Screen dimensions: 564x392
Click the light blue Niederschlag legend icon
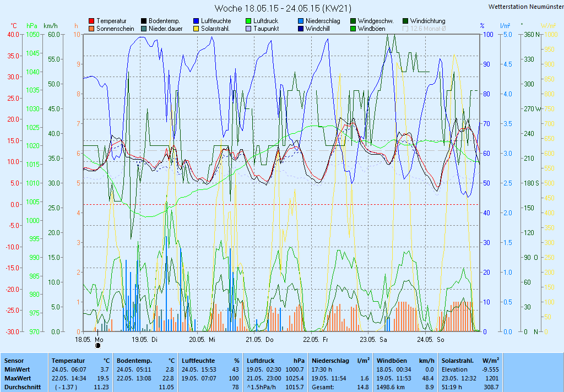click(301, 21)
